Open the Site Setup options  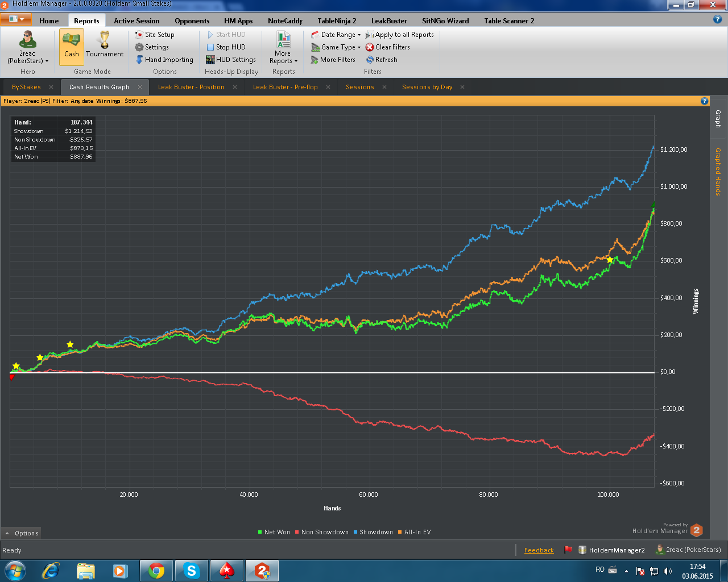point(155,35)
